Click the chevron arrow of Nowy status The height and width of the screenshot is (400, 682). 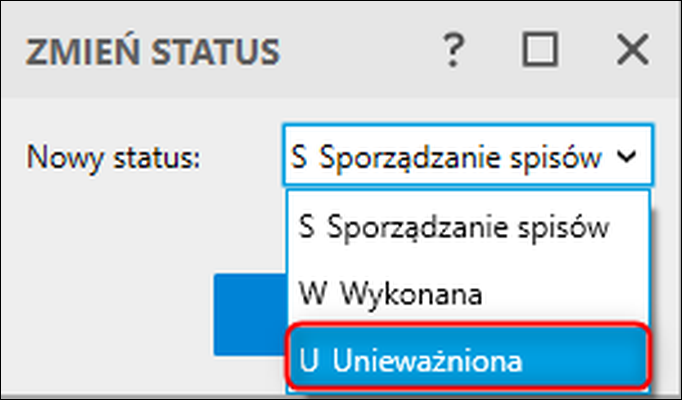[x=627, y=157]
